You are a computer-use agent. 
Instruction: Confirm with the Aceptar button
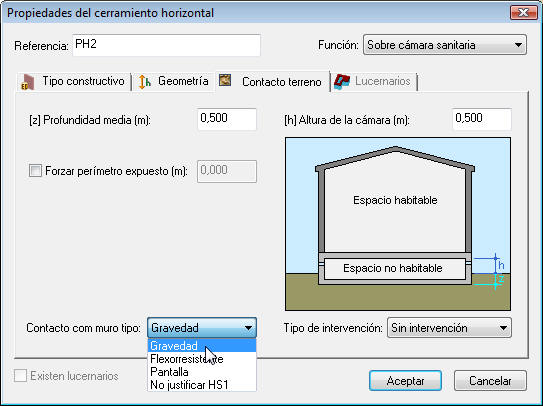(x=405, y=381)
